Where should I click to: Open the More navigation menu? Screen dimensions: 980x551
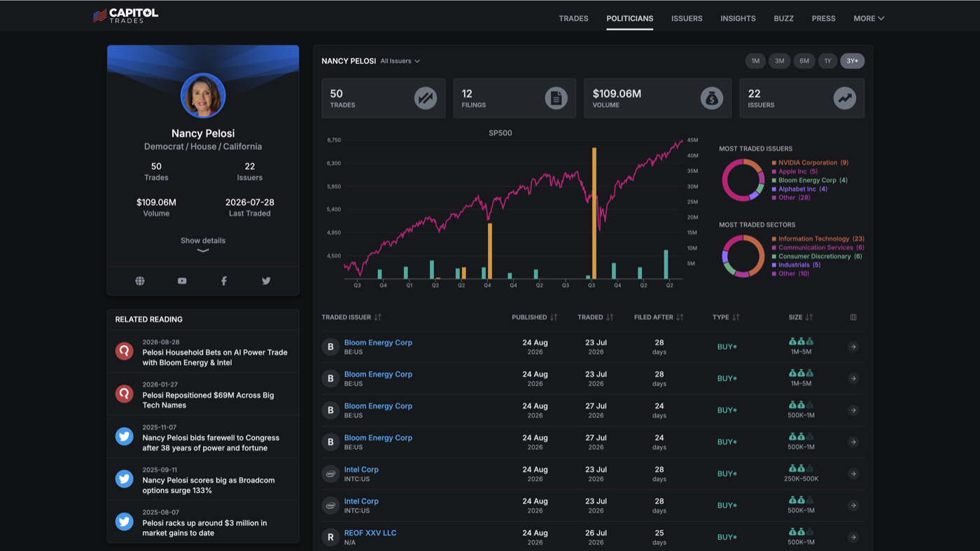(869, 18)
